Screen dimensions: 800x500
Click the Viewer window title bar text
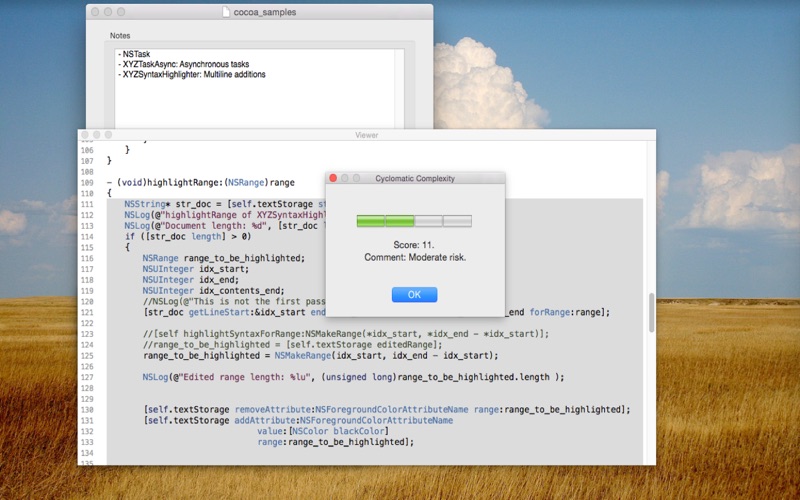coord(366,135)
